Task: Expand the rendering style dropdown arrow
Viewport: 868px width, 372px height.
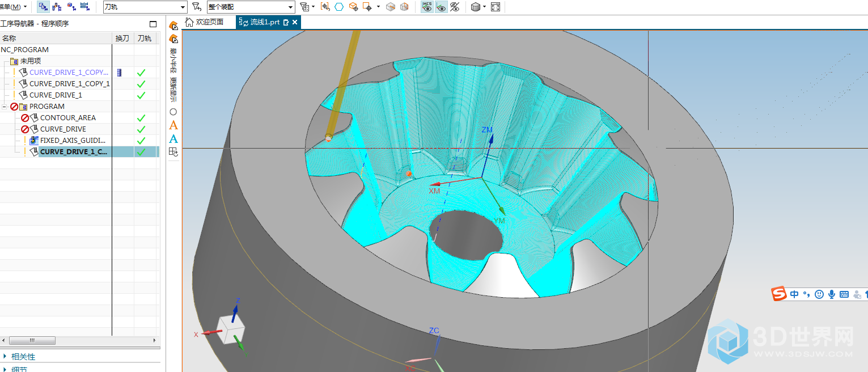Action: pos(485,7)
